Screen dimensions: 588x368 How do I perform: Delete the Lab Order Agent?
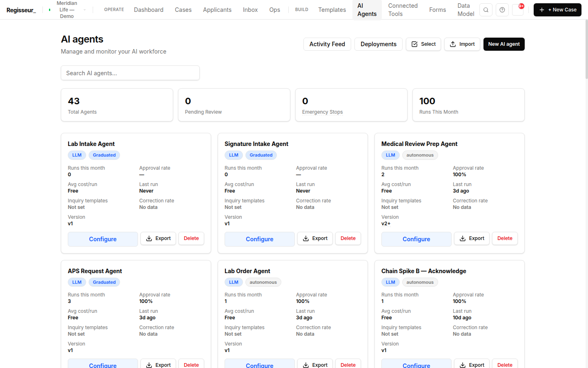pyautogui.click(x=348, y=364)
